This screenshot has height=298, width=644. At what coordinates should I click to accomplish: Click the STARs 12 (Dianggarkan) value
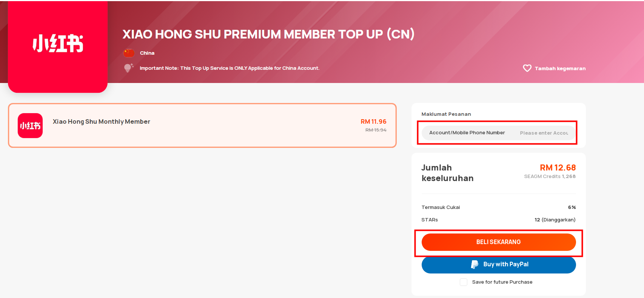(555, 220)
